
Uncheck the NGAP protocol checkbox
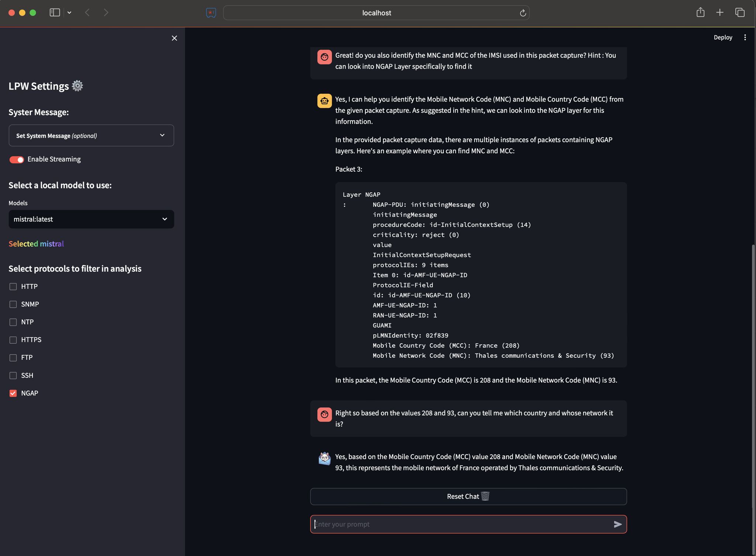[x=13, y=393]
